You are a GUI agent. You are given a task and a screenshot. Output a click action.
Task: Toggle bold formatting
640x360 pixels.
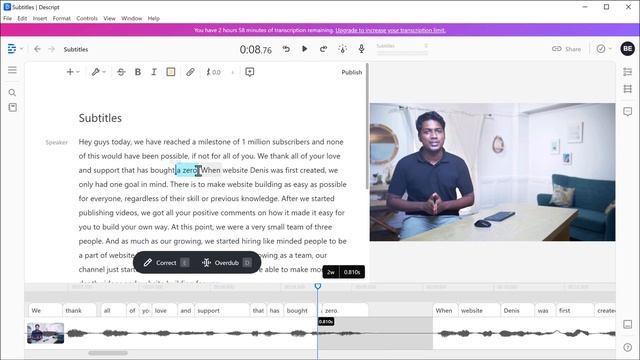[x=138, y=72]
